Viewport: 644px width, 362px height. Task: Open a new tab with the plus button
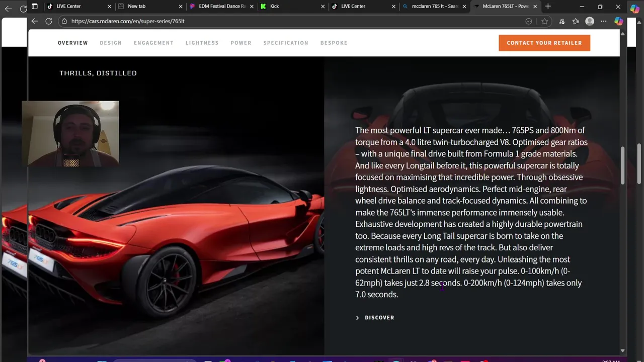pyautogui.click(x=548, y=7)
